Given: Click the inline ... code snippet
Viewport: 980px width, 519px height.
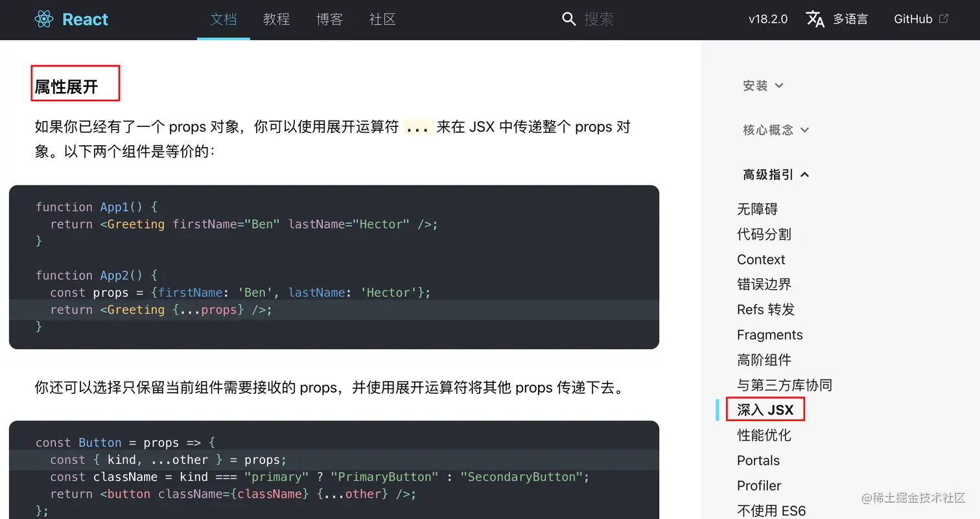Looking at the screenshot, I should pos(417,127).
